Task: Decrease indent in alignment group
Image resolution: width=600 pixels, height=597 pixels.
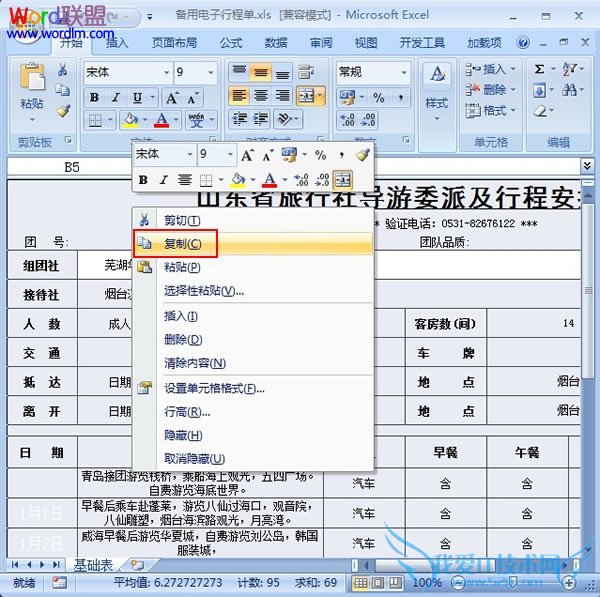Action: point(240,119)
